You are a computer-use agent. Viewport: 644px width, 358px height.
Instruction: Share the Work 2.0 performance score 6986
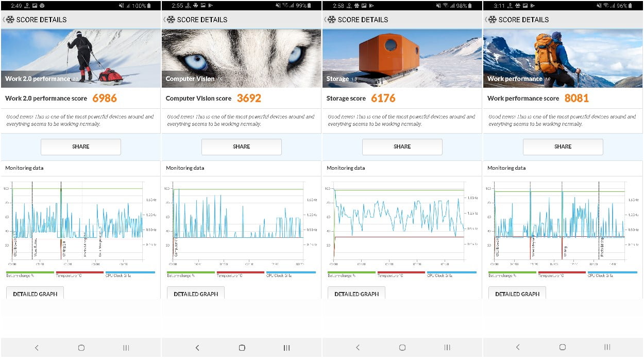tap(81, 147)
